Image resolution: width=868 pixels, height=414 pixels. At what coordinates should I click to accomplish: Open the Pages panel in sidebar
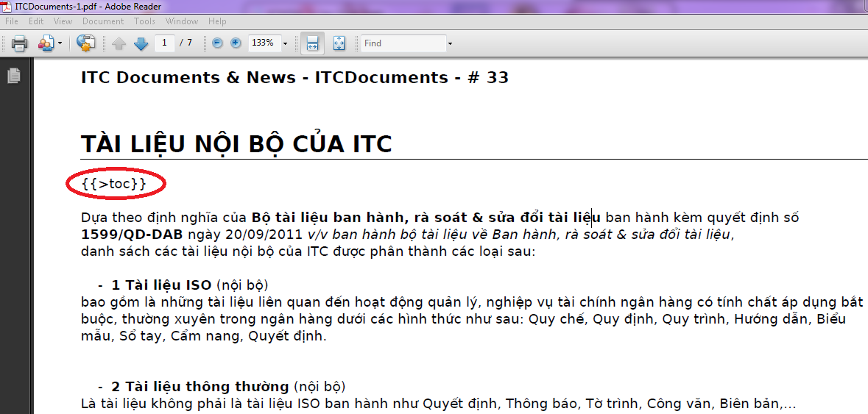(x=14, y=75)
